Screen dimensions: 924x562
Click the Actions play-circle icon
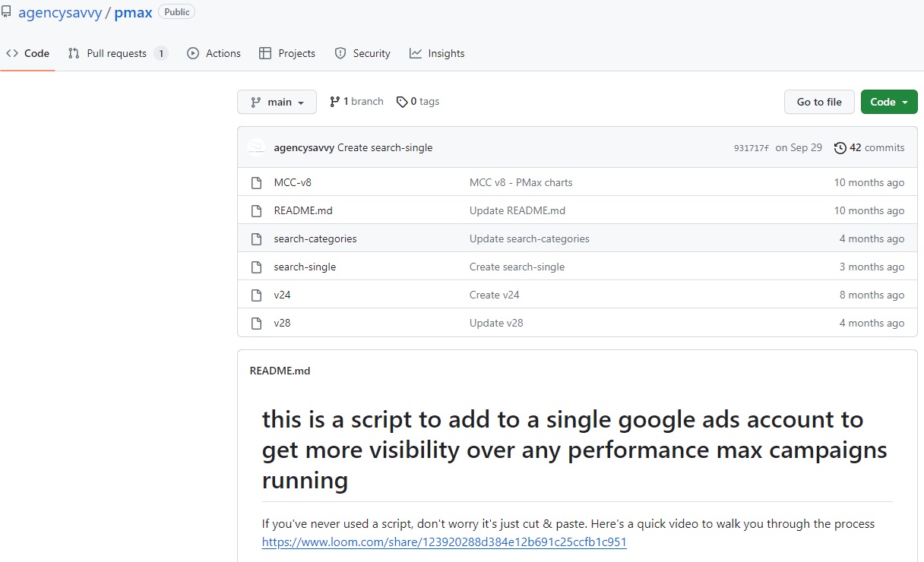coord(192,53)
